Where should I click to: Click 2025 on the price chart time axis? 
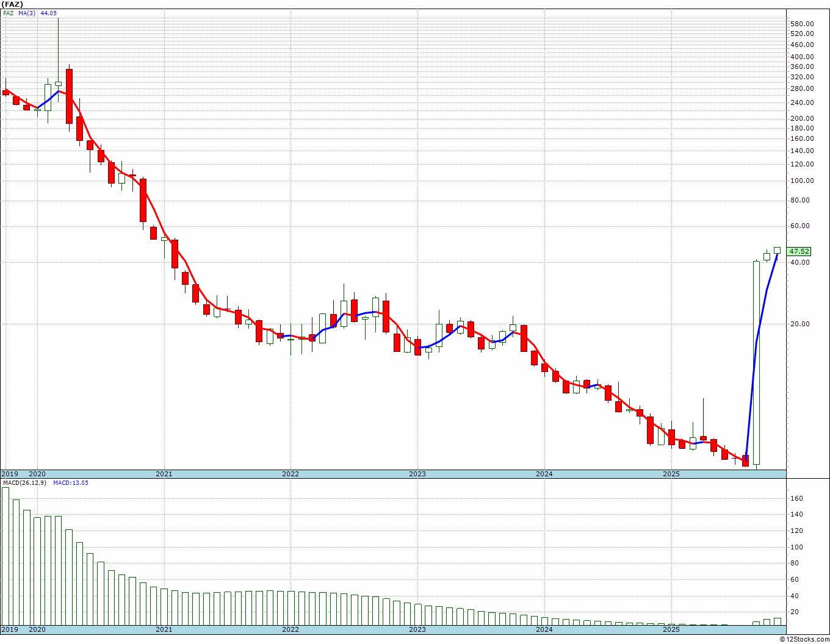click(x=671, y=474)
